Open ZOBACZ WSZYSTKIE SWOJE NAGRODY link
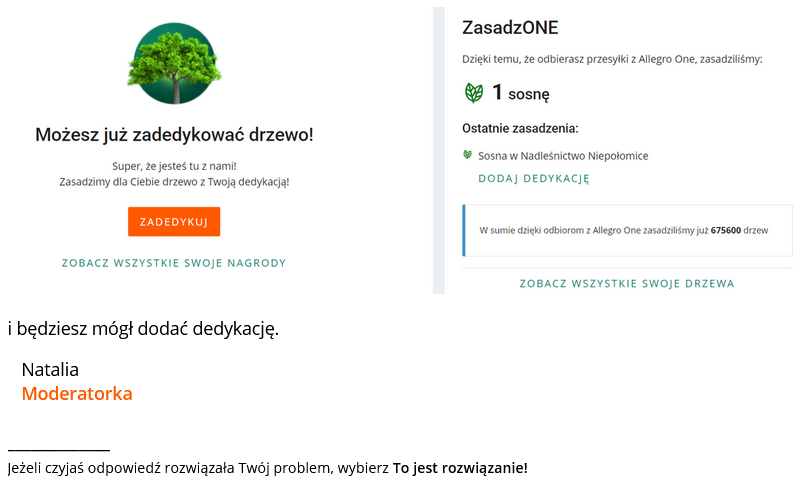 click(x=174, y=263)
